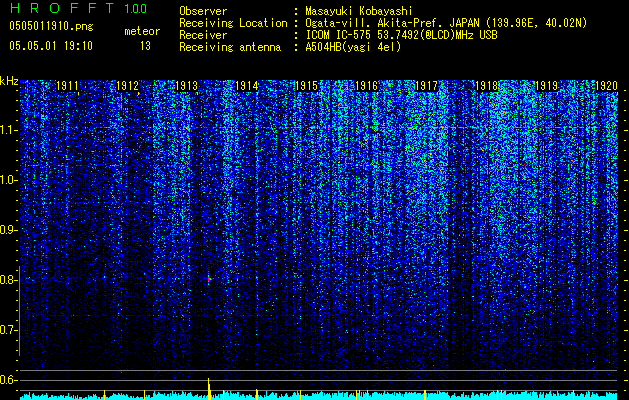This screenshot has height=400, width=629.
Task: Click the HROFFT program title
Action: 63,8
